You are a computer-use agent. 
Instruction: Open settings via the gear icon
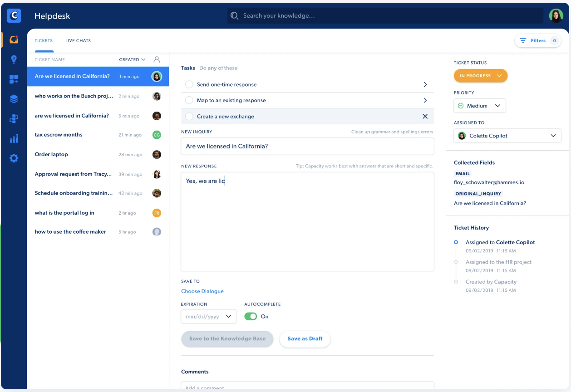pyautogui.click(x=14, y=158)
